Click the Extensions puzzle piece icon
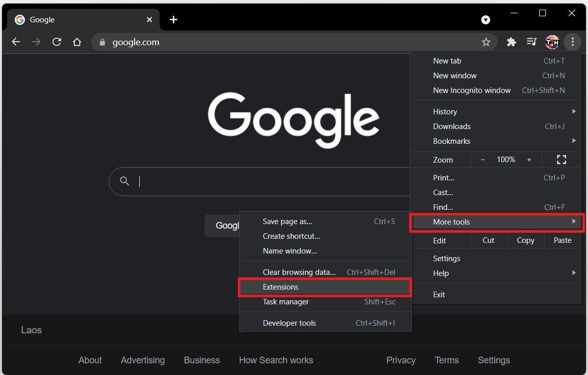The image size is (588, 375). pos(511,42)
